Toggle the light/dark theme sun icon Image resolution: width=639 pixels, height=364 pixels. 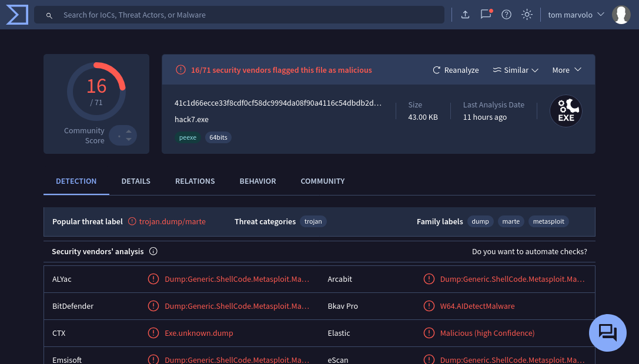(x=527, y=15)
